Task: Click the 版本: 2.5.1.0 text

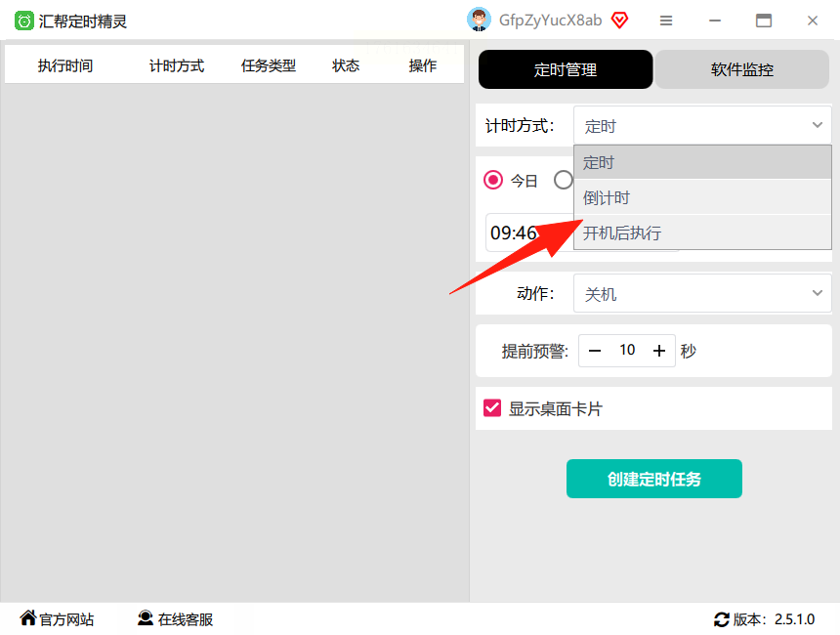Action: (x=774, y=619)
